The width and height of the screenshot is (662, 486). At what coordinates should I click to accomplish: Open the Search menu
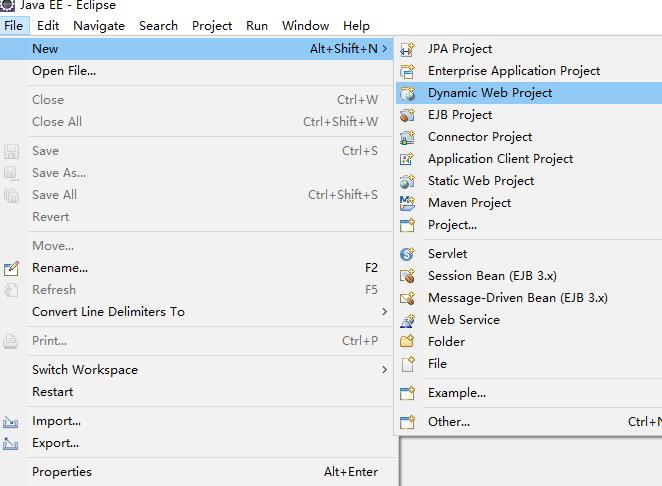click(x=158, y=26)
